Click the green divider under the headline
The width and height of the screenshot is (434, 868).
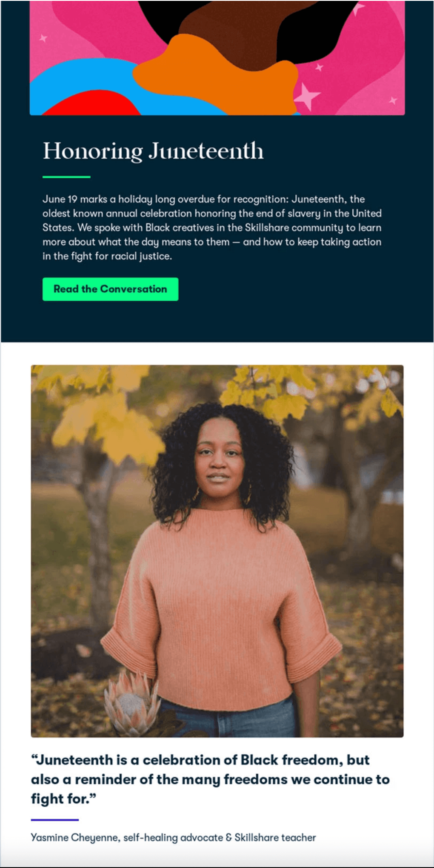tap(66, 177)
